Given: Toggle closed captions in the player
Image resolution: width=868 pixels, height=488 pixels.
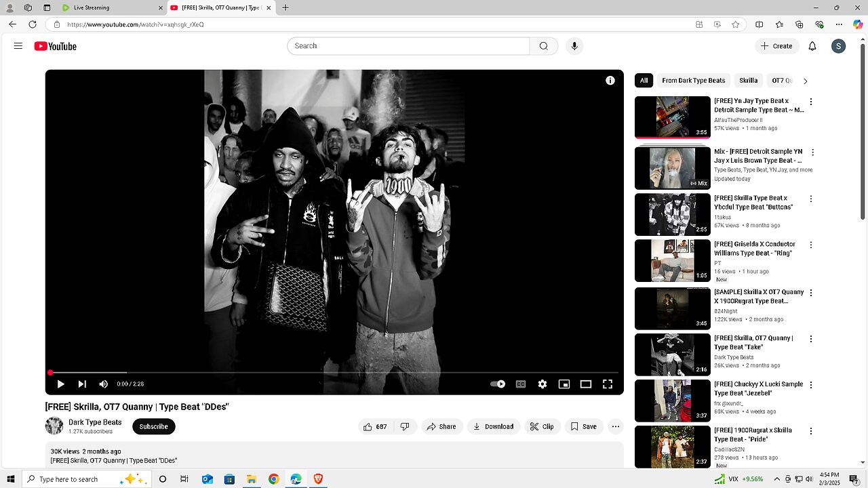Looking at the screenshot, I should click(521, 384).
